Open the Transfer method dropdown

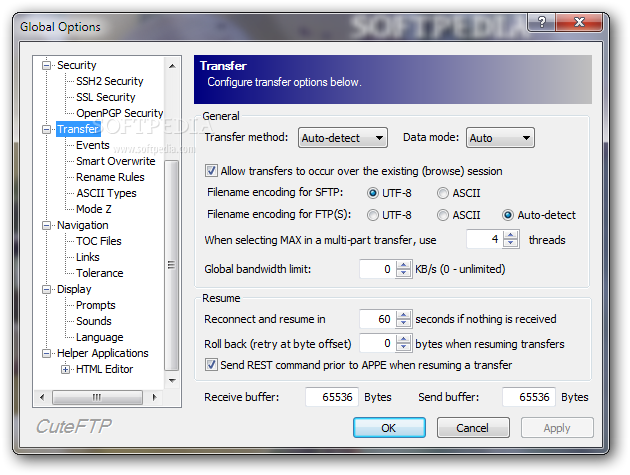(343, 138)
